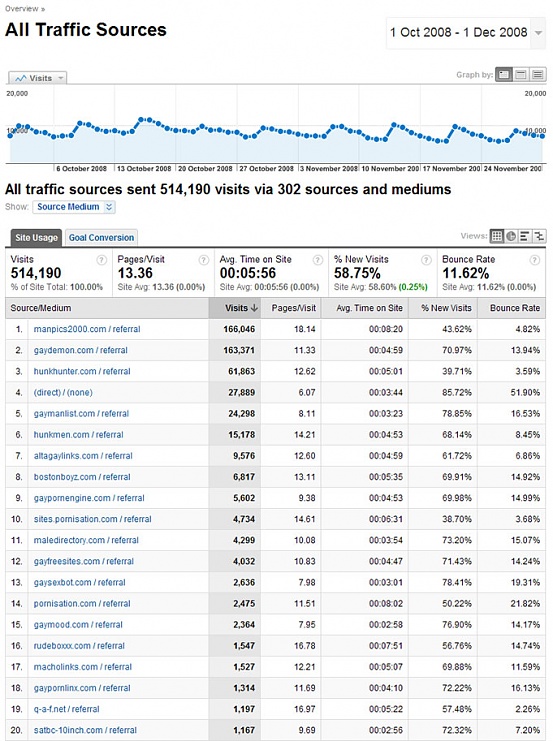Open the hunkhunter.com / referral link
This screenshot has height=741, width=553.
coord(82,371)
